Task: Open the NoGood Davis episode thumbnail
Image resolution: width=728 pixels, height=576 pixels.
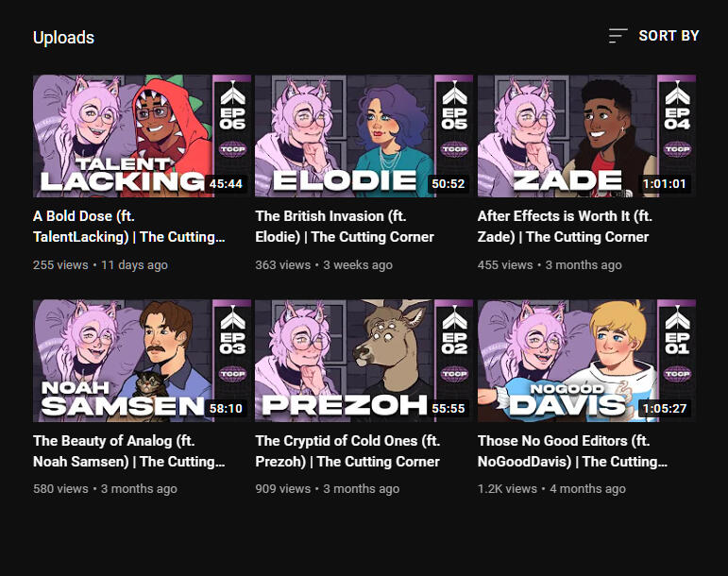Action: coord(586,361)
